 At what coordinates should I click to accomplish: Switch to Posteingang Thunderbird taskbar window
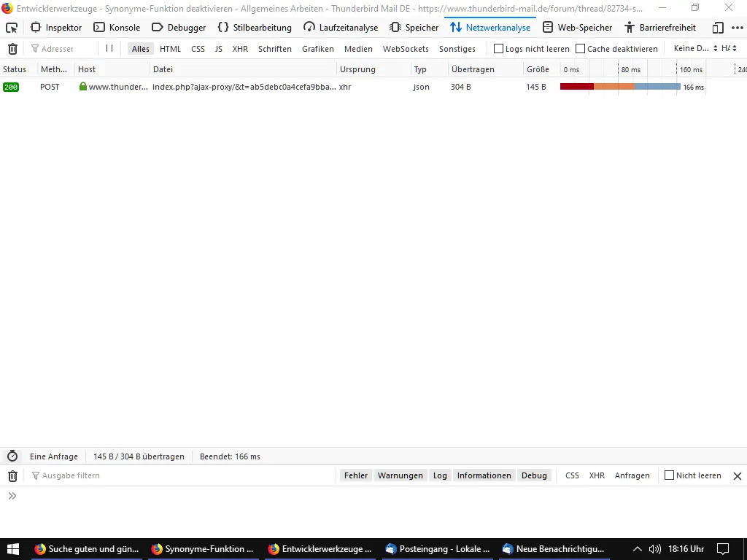tap(438, 548)
